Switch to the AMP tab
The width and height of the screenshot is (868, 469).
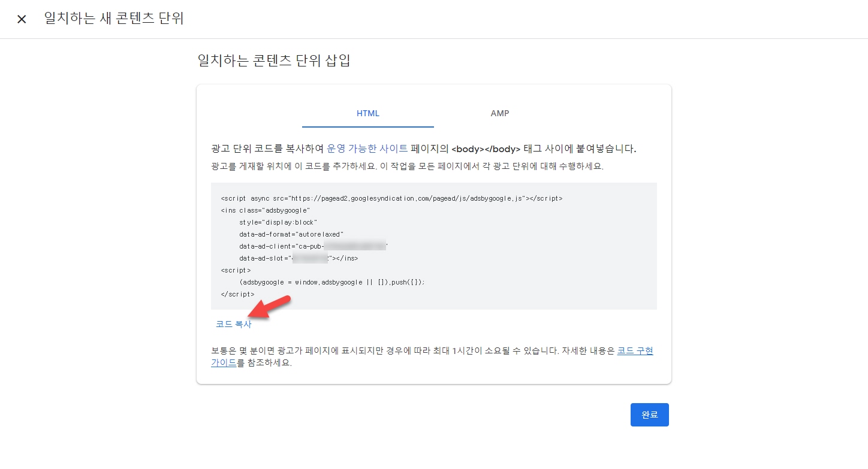[x=500, y=113]
